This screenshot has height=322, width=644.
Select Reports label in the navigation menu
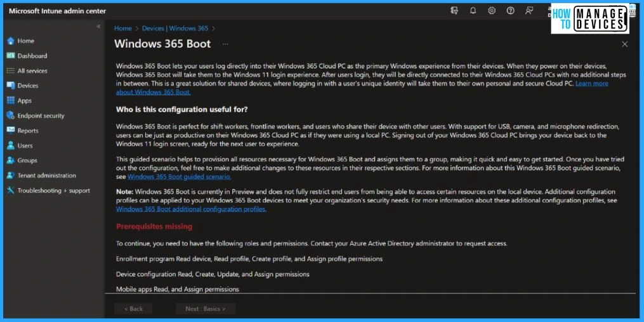tap(28, 131)
